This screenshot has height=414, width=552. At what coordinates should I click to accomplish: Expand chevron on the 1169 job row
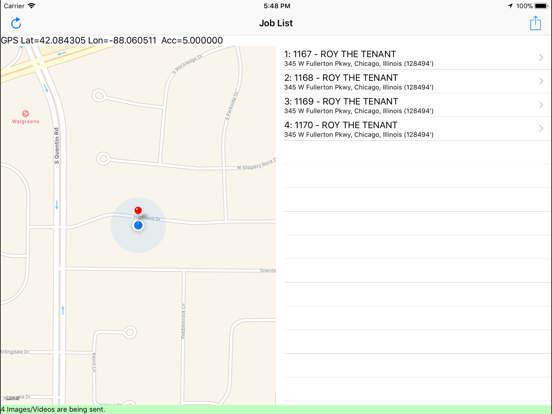click(541, 105)
